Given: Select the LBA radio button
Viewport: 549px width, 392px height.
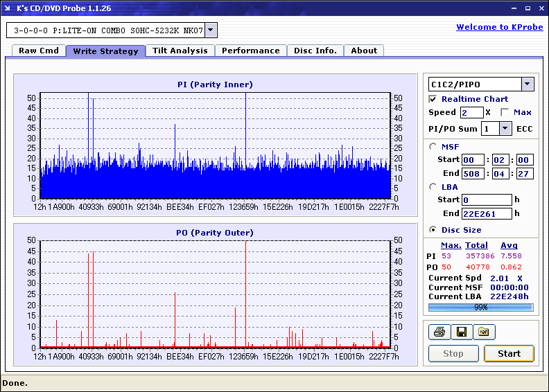Looking at the screenshot, I should [x=433, y=186].
